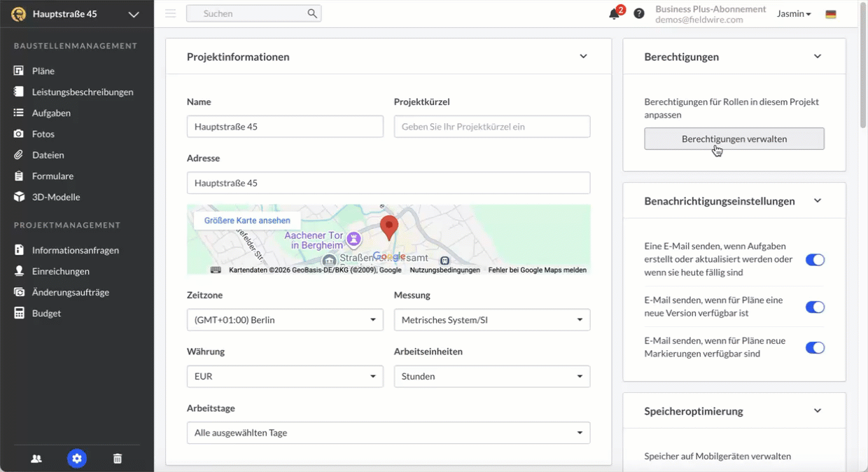Screen dimensions: 868x472
Task: Open the trash bin icon in sidebar
Action: click(118, 459)
